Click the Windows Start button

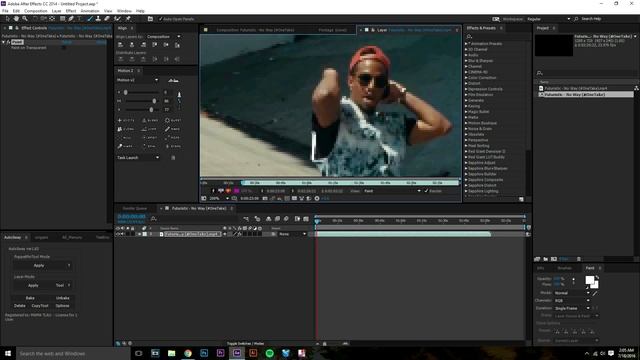coord(8,353)
